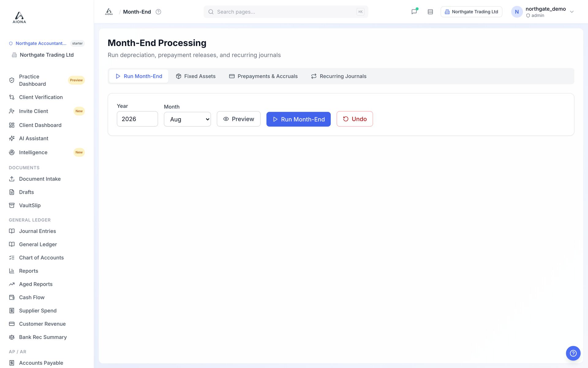
Task: Click the red Undo button
Action: coord(355,119)
